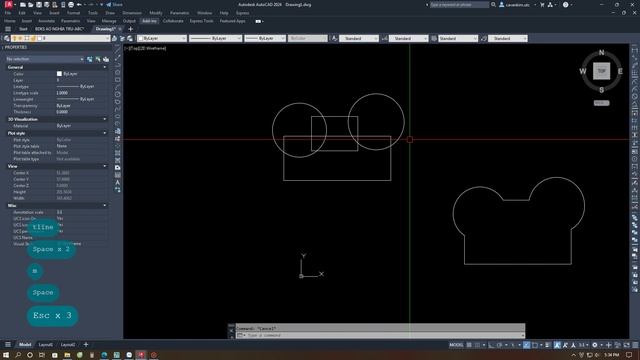
Task: Click the Dimension Style icon
Action: click(384, 38)
